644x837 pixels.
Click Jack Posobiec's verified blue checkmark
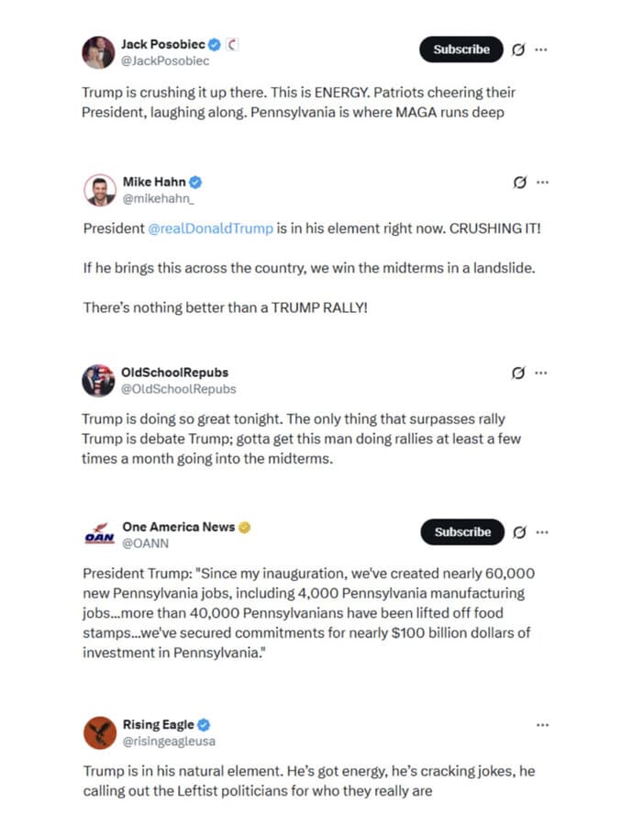point(214,44)
